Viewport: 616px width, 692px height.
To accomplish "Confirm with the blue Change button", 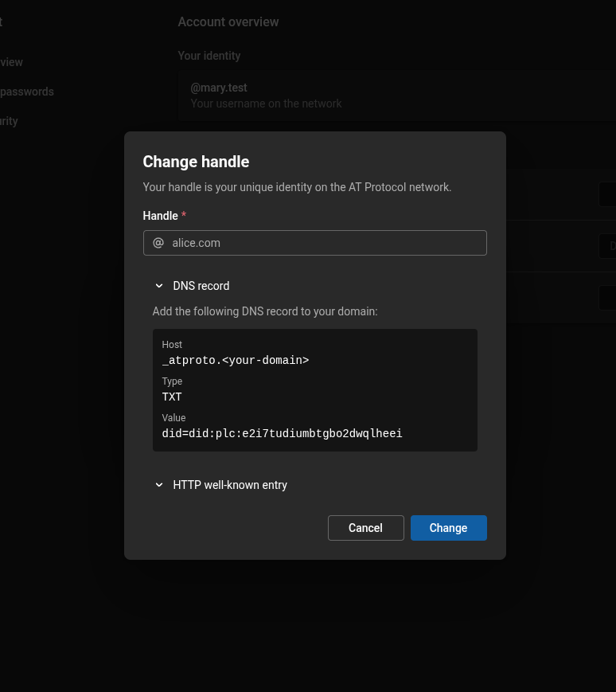I will tap(448, 528).
